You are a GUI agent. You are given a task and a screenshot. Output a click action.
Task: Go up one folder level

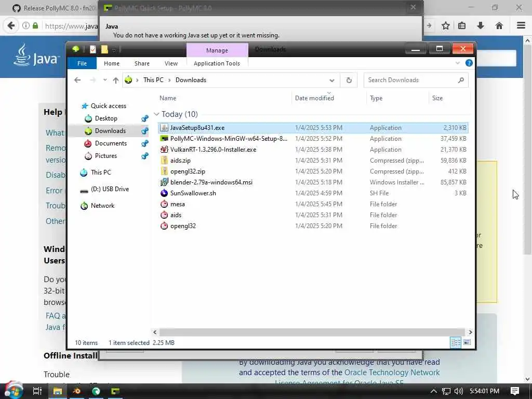point(116,80)
